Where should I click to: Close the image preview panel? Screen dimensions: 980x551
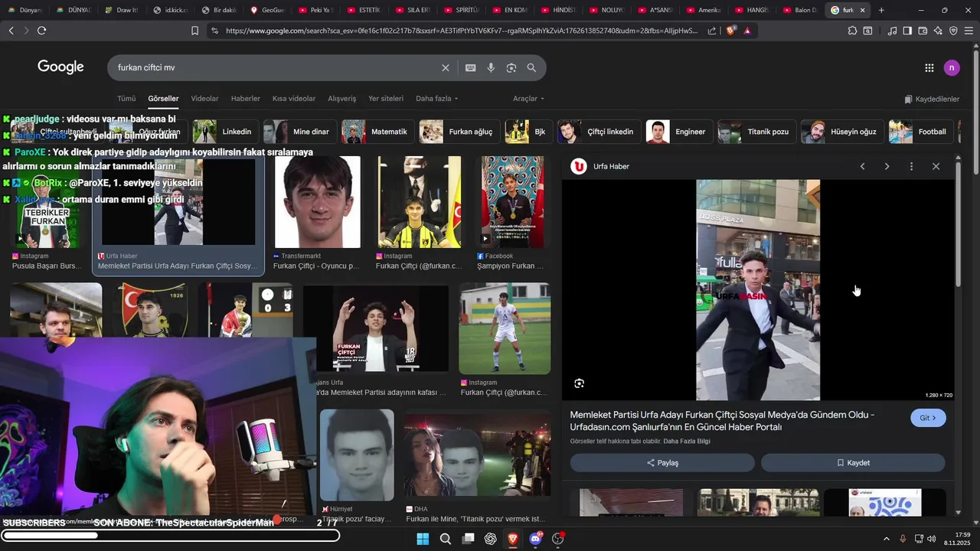[936, 166]
